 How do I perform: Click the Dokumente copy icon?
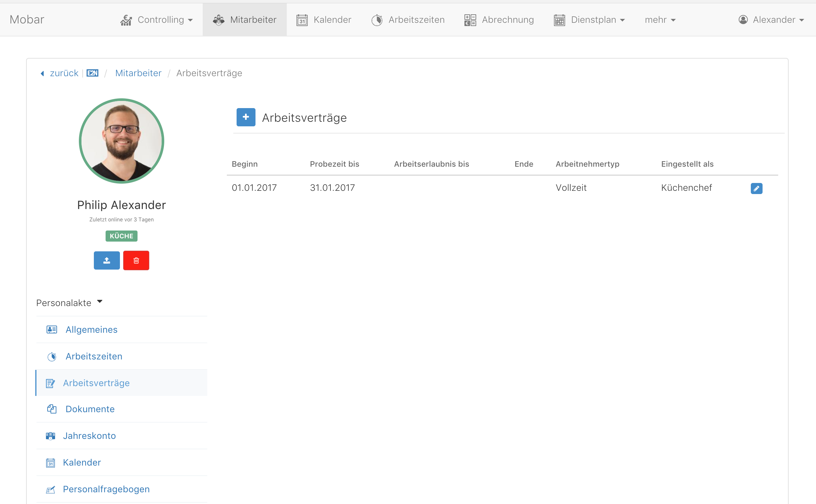[x=52, y=409]
